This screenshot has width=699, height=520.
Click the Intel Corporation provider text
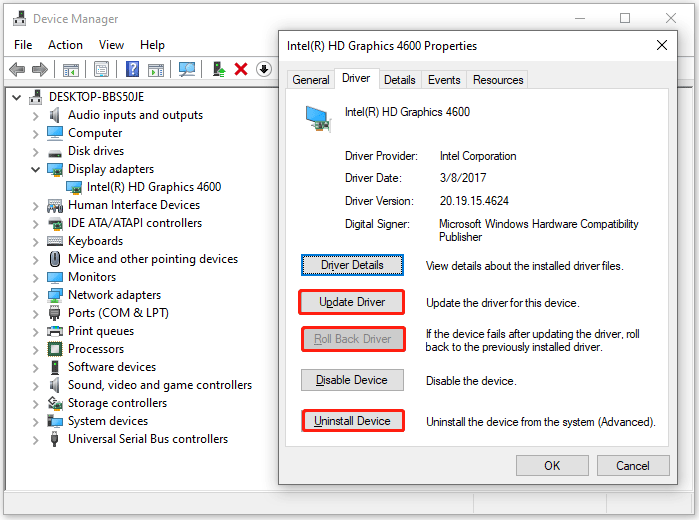tap(478, 156)
